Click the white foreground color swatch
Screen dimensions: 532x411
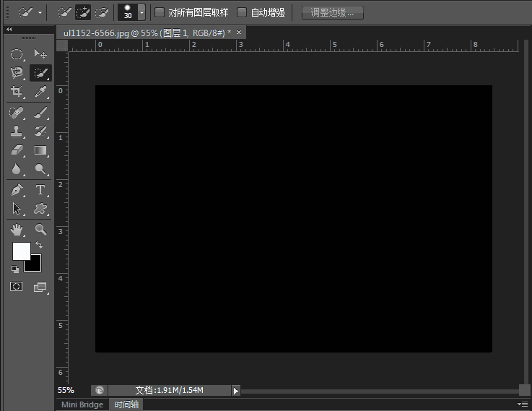(20, 250)
